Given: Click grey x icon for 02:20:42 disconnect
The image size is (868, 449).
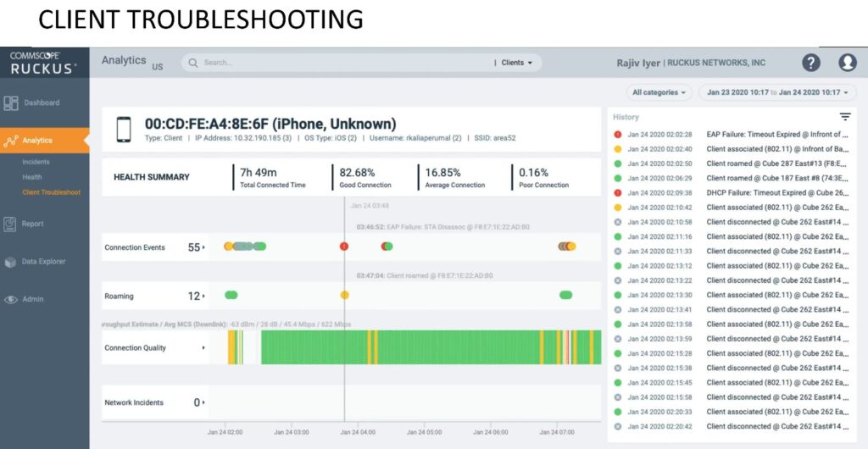Looking at the screenshot, I should pos(618,427).
